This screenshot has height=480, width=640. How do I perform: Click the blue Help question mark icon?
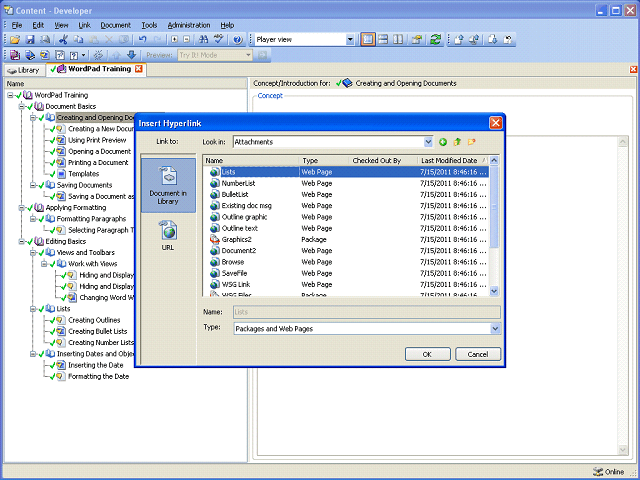[x=238, y=40]
